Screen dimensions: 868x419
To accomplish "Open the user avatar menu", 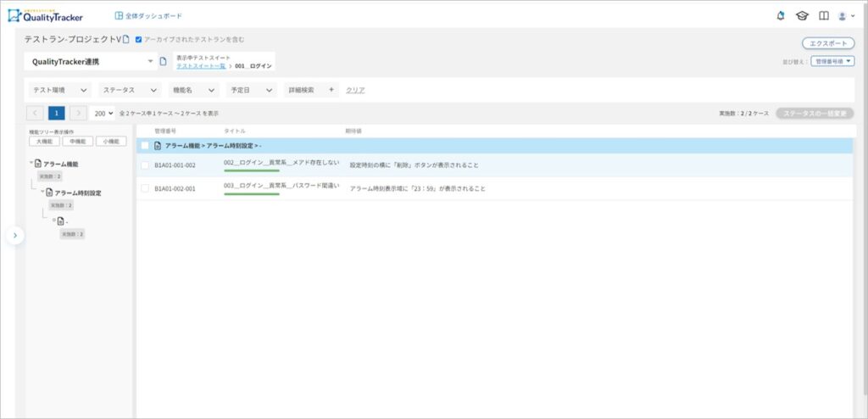I will 844,16.
